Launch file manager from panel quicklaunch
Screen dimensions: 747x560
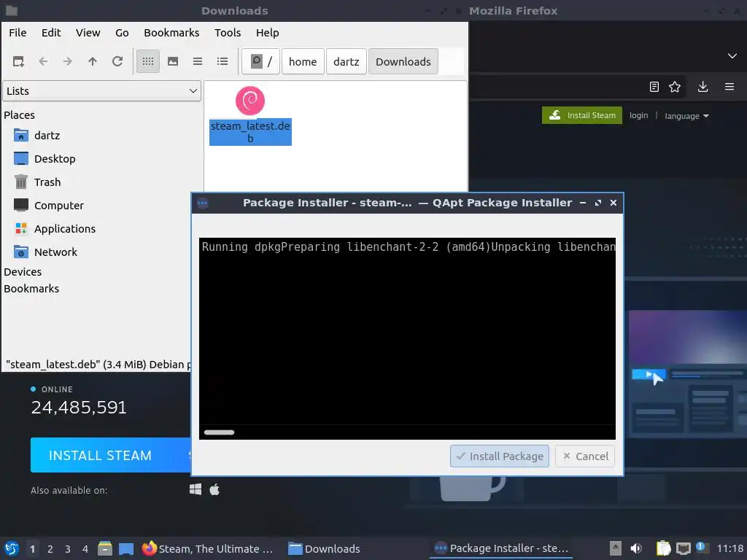(105, 548)
